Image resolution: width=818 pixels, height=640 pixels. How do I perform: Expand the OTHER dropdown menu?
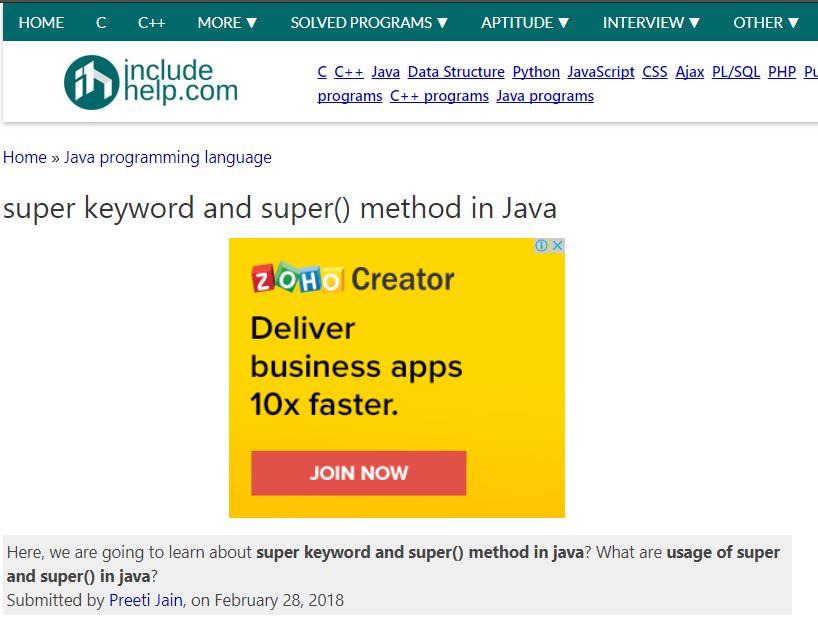(x=766, y=22)
